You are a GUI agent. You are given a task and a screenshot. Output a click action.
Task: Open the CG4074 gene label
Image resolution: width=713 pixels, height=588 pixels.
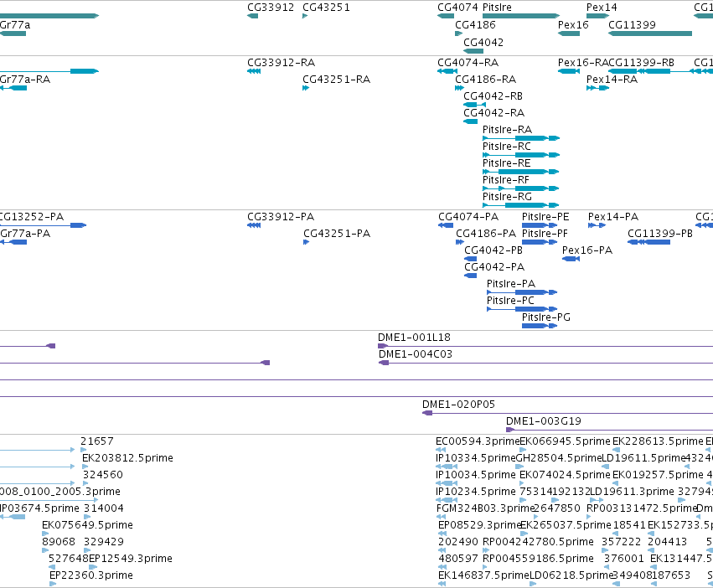pyautogui.click(x=457, y=8)
